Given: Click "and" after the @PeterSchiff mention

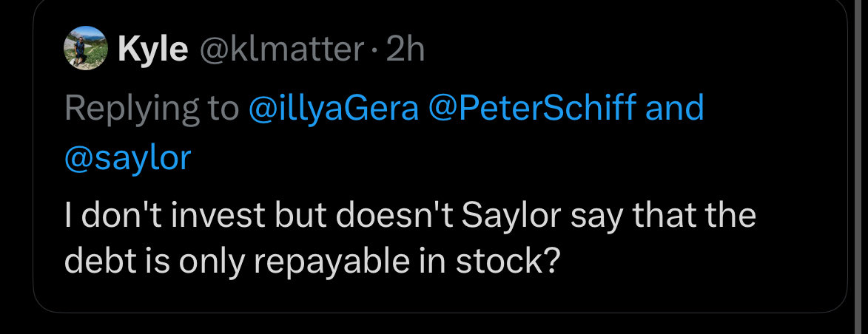Looking at the screenshot, I should (675, 109).
